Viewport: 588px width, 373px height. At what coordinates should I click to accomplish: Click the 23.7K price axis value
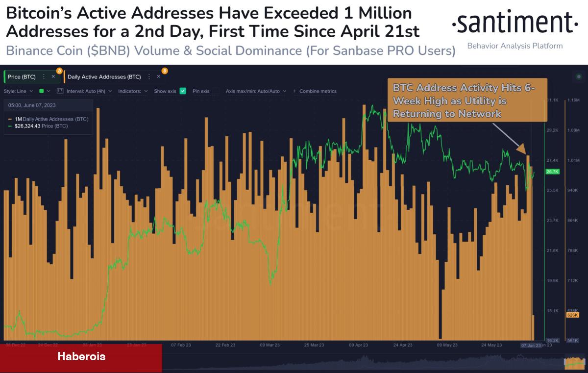[553, 221]
